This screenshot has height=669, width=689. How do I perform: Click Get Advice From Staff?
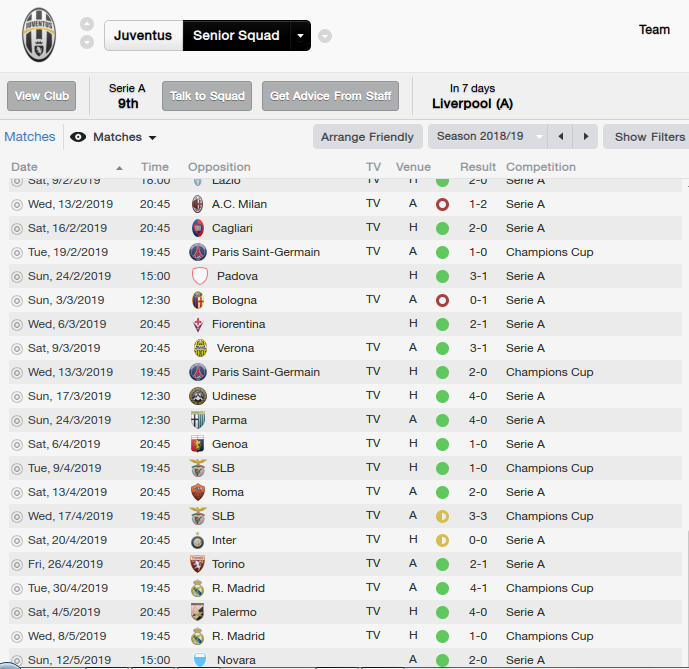[x=330, y=96]
